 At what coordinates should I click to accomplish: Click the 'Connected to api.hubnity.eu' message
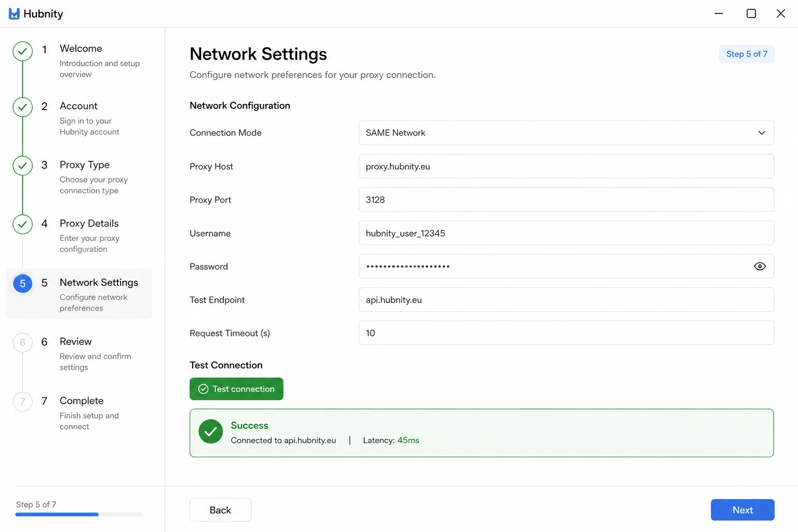(x=283, y=441)
